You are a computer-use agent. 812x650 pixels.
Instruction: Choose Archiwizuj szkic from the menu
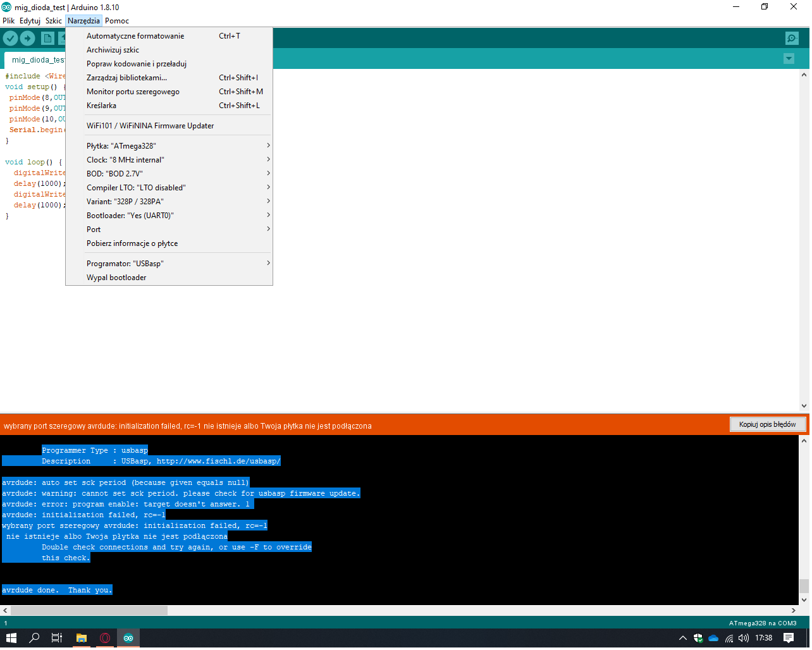tap(169, 50)
